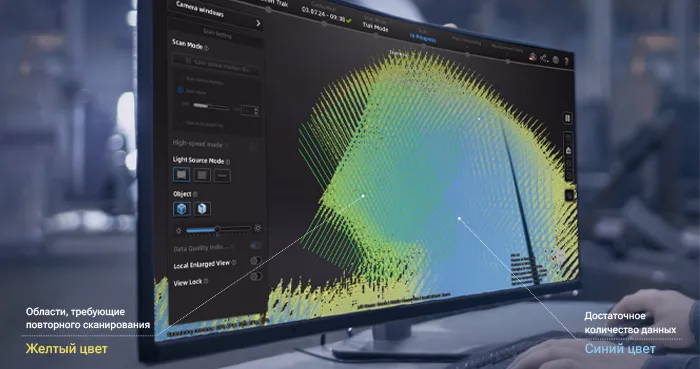Click the share icon in the top bar
Viewport: 700px width, 369px height.
[x=544, y=58]
